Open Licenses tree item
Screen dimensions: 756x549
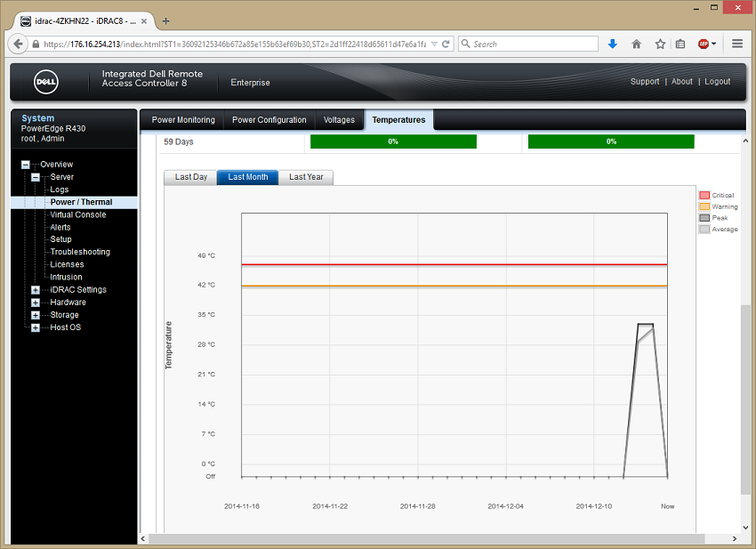point(67,264)
